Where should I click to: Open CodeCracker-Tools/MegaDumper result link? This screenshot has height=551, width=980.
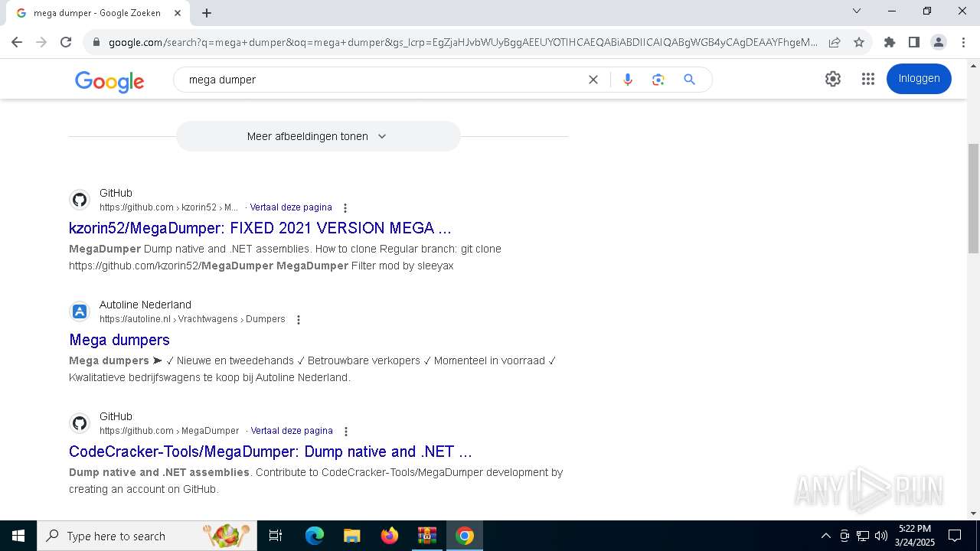(x=270, y=452)
